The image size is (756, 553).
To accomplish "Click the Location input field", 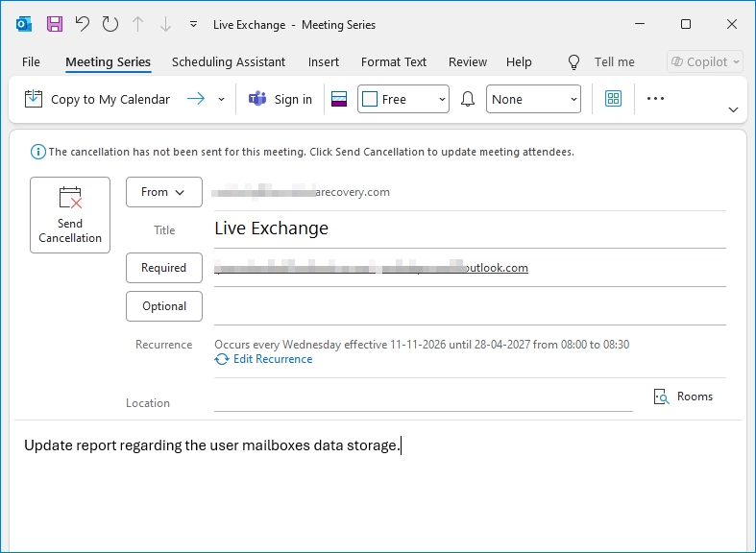I will pyautogui.click(x=424, y=400).
